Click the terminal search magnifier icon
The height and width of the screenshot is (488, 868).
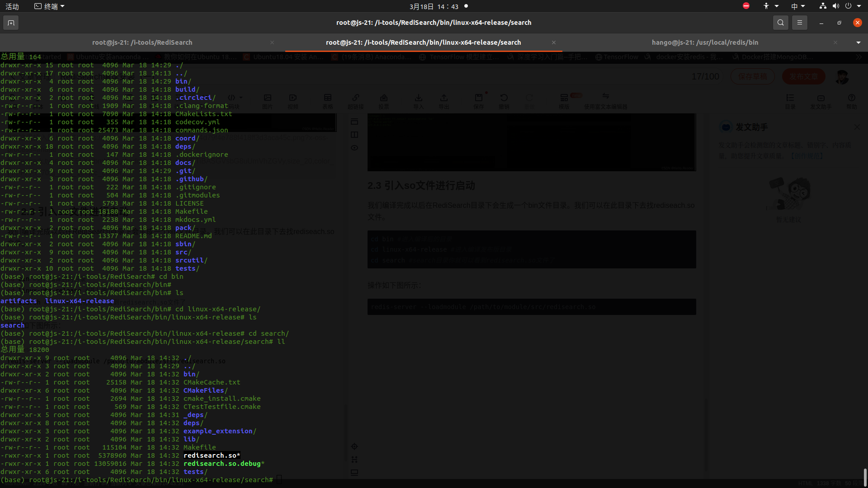click(780, 23)
